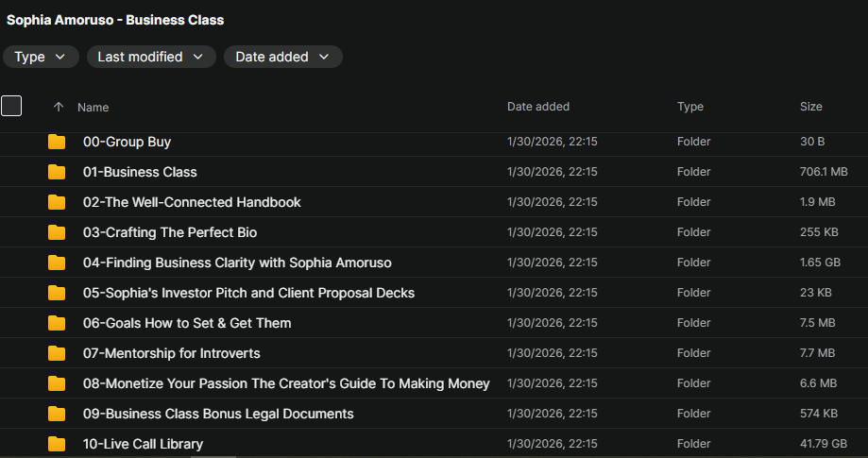Open the Date added filter dropdown

coord(282,57)
